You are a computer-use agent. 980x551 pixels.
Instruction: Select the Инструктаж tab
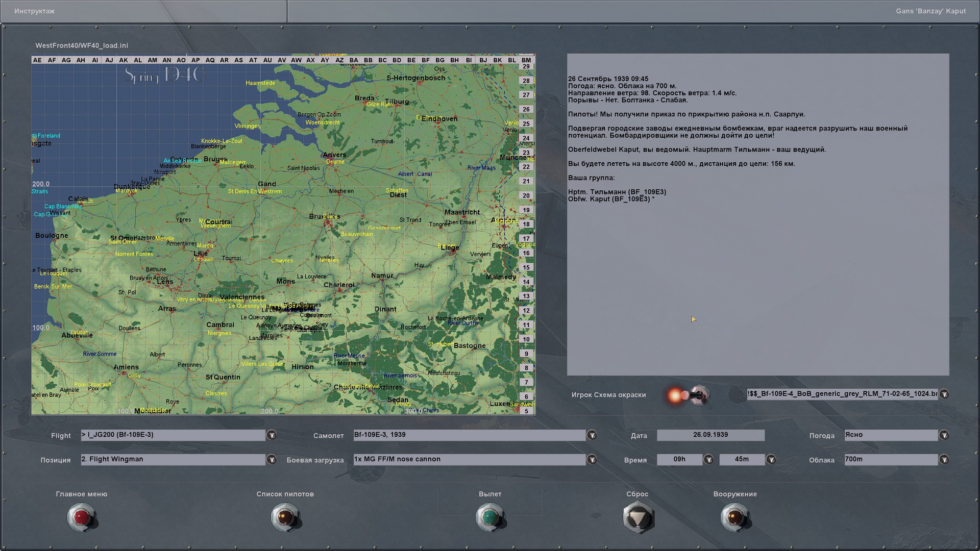coord(35,11)
